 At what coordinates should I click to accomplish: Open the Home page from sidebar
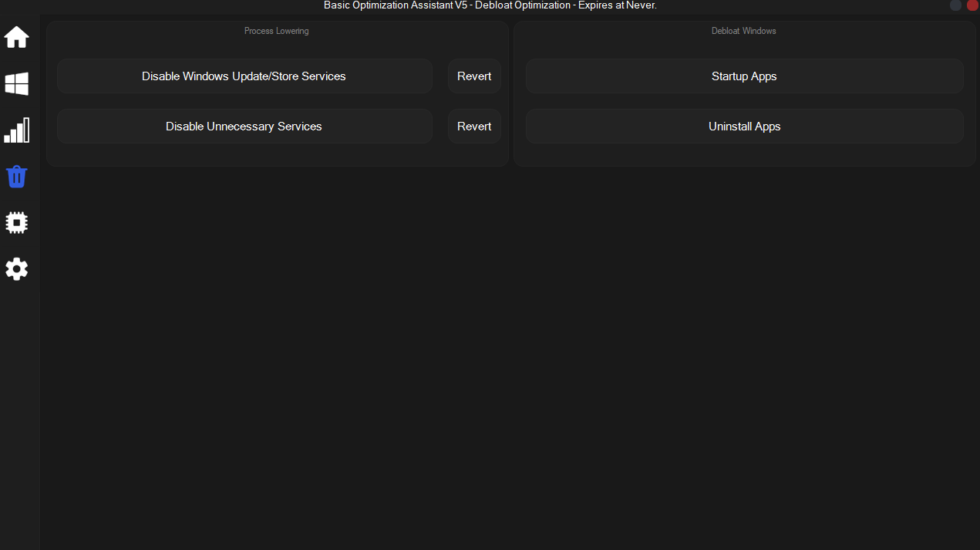(x=17, y=37)
